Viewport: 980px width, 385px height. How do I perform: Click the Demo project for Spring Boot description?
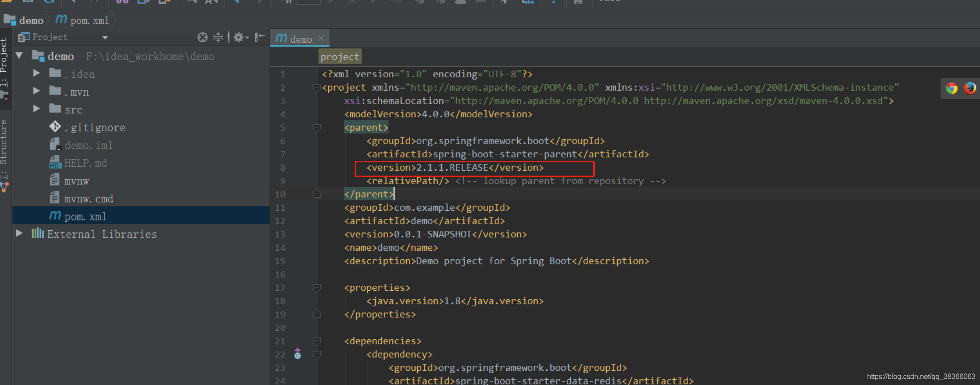494,261
